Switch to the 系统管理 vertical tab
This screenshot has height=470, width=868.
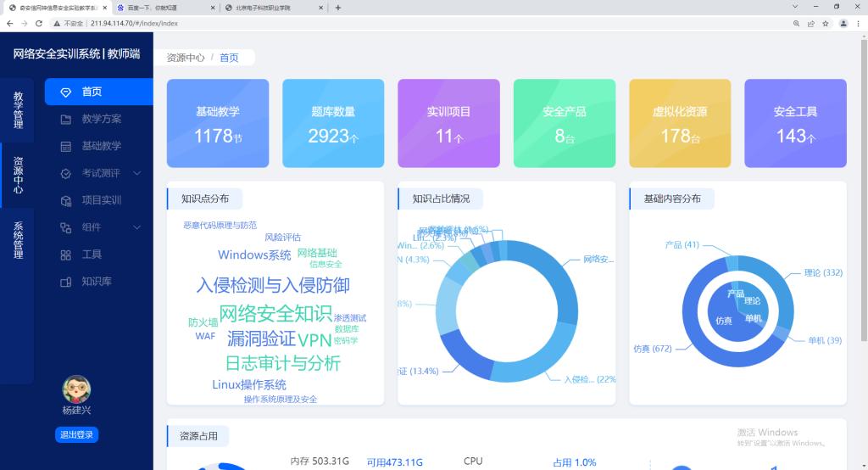click(x=18, y=240)
